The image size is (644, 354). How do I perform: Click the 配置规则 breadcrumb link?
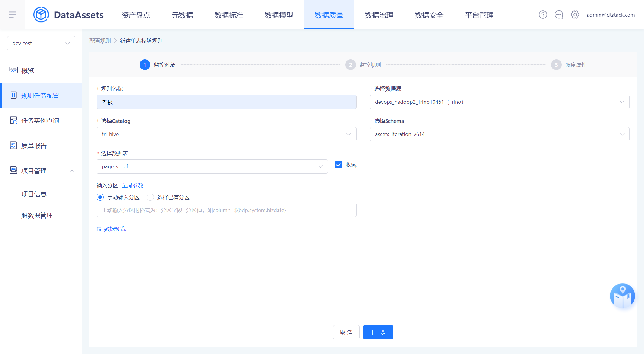[x=100, y=41]
